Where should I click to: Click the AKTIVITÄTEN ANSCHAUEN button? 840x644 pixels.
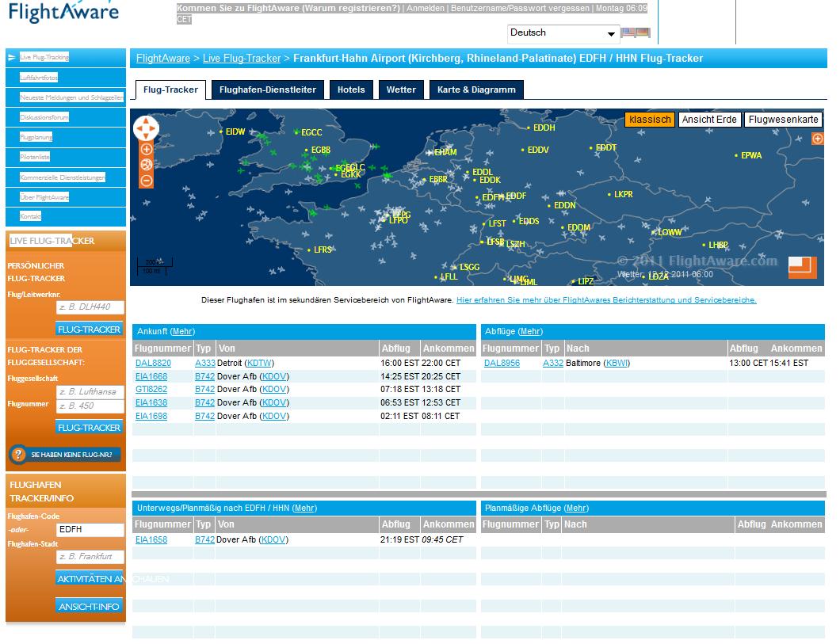[x=90, y=579]
